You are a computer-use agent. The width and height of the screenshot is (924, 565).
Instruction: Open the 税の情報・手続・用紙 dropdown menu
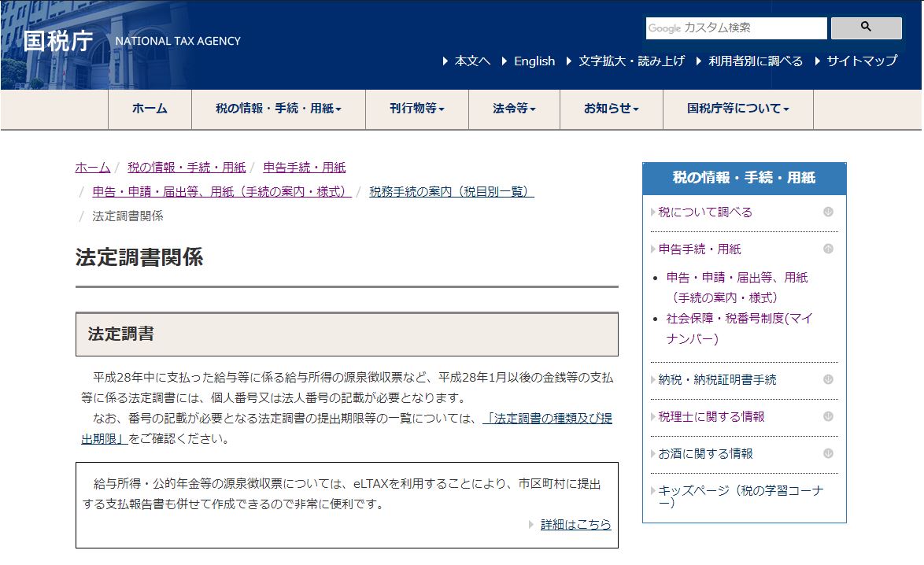click(276, 109)
